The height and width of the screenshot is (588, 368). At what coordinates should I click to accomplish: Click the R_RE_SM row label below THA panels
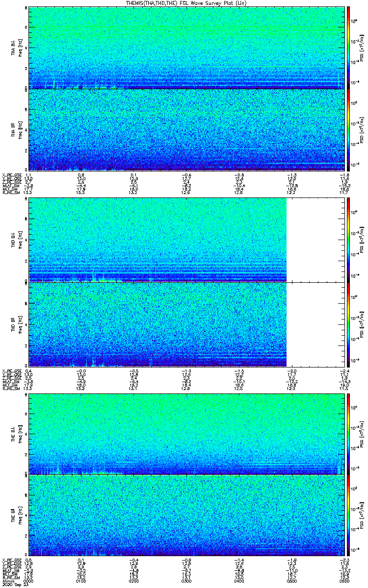coord(10,193)
